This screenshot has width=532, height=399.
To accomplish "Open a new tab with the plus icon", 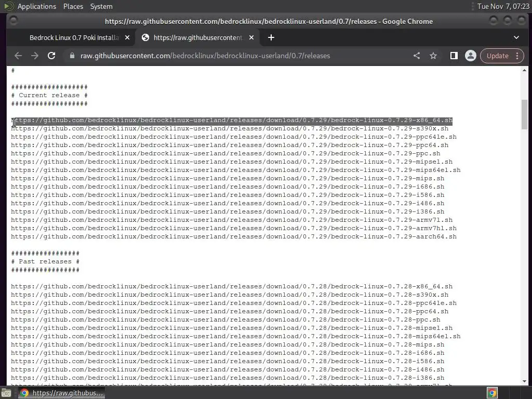I will point(271,37).
